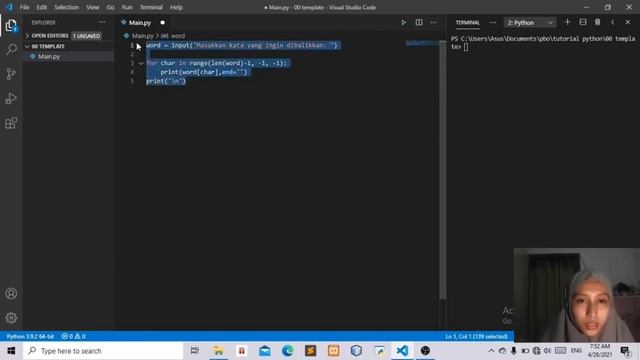Click Ln 1, Col 1 cursor position status
The width and height of the screenshot is (640, 360).
tap(476, 336)
